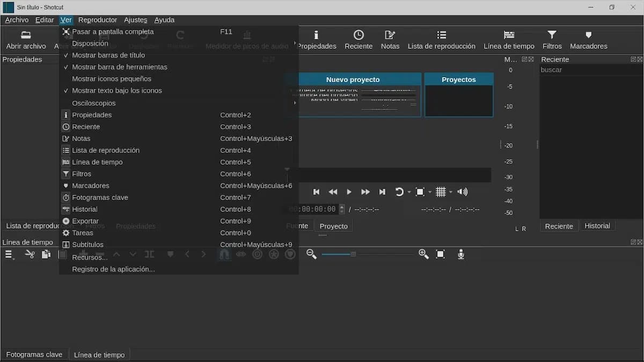The height and width of the screenshot is (362, 644).
Task: Click the player timecode field
Action: click(x=314, y=209)
